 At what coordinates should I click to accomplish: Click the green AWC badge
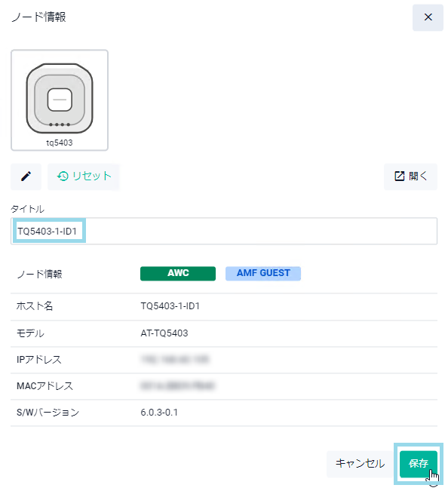178,273
